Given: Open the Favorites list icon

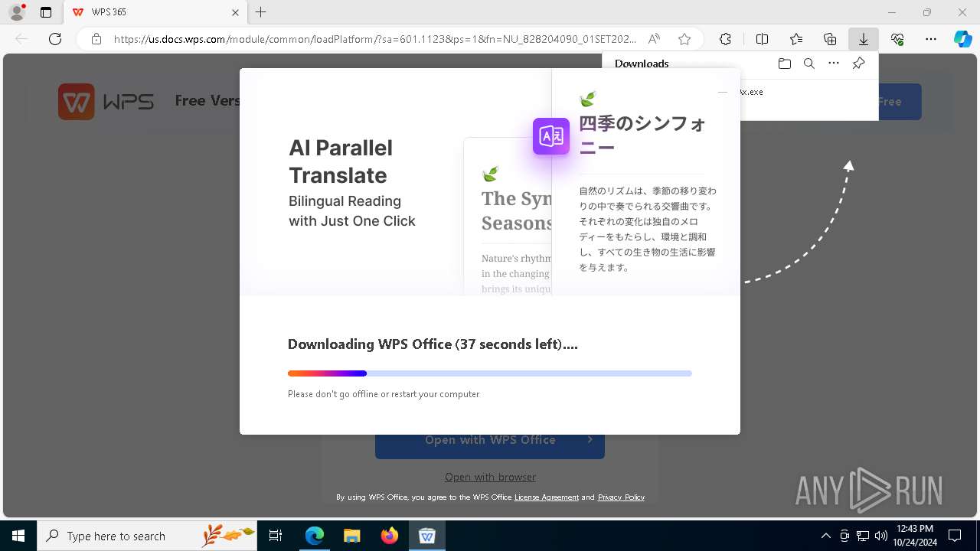Looking at the screenshot, I should point(796,39).
